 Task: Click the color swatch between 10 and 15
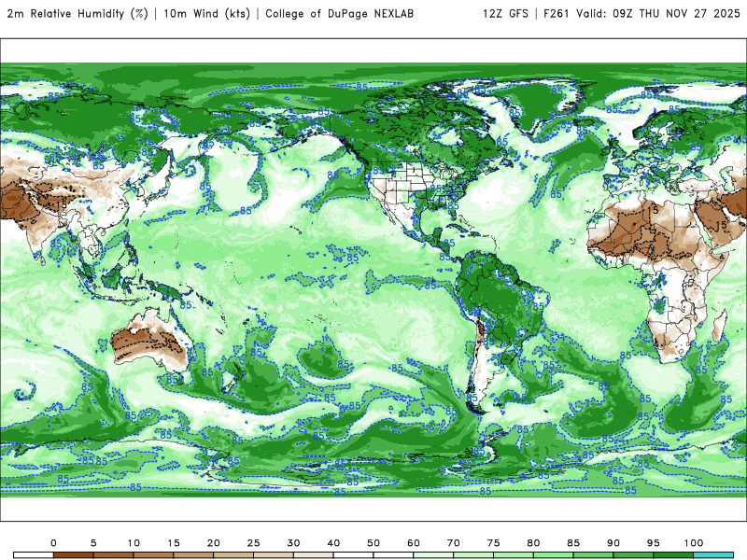(x=153, y=555)
